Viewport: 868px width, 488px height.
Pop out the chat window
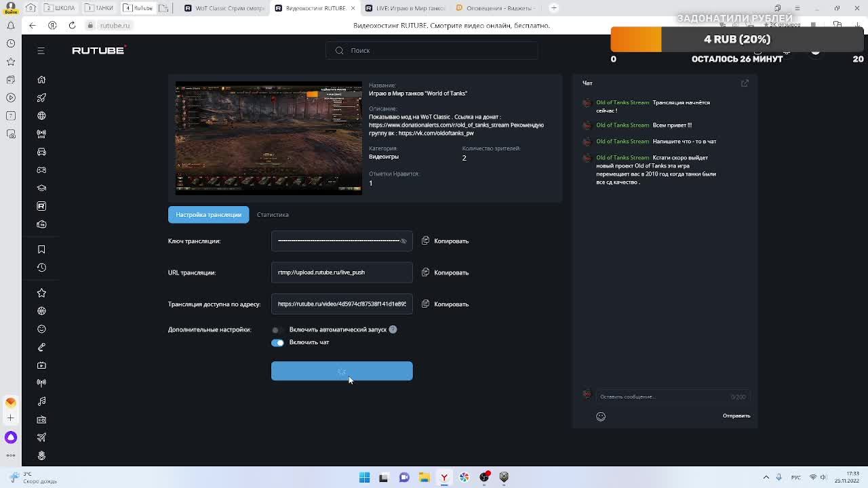745,83
